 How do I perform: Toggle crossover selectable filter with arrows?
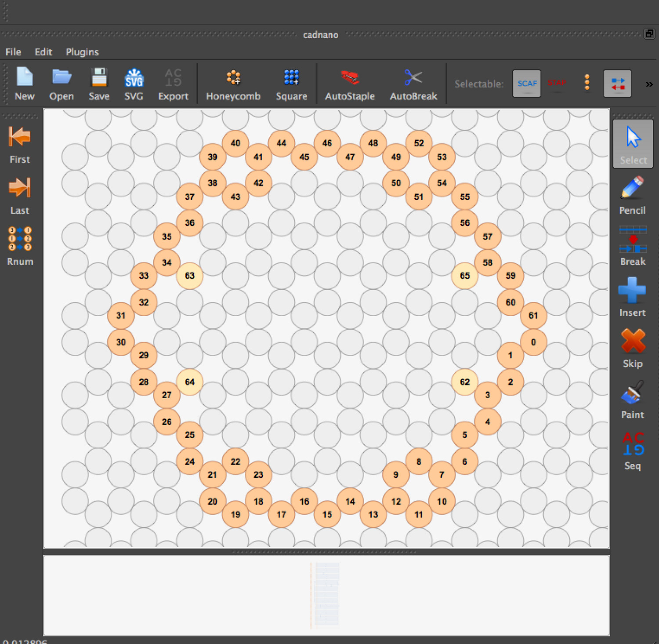pos(617,84)
